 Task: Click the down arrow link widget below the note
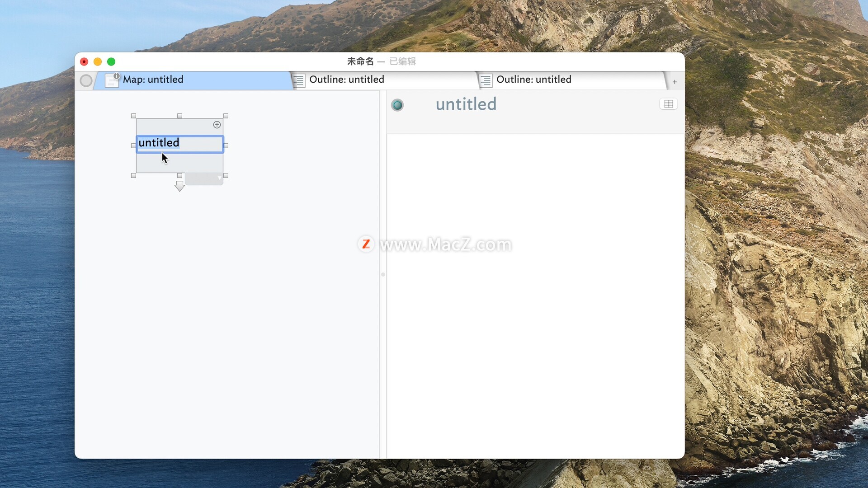point(179,186)
